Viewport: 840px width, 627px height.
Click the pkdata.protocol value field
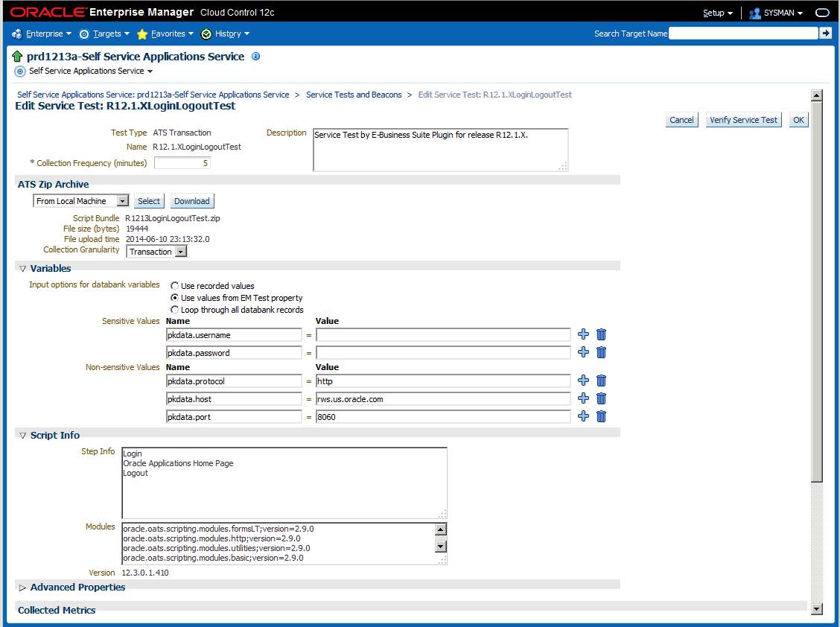443,381
